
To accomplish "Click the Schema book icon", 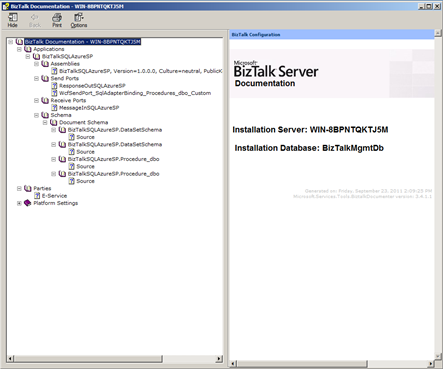I will point(45,115).
